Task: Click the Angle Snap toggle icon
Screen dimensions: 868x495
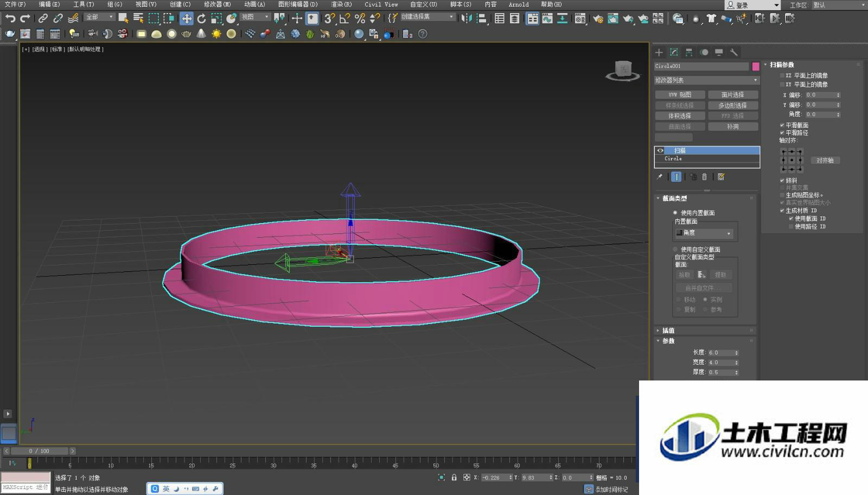Action: [344, 18]
